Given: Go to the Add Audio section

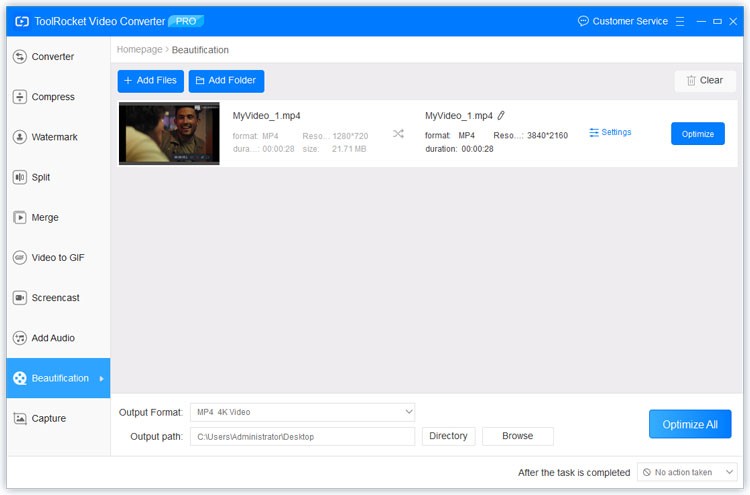Looking at the screenshot, I should pyautogui.click(x=58, y=338).
